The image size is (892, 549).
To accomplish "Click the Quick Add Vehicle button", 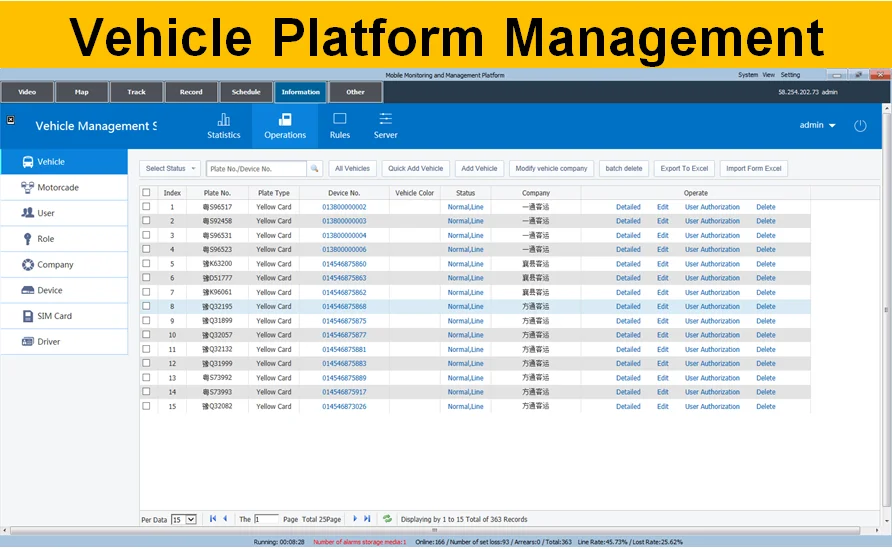I will pos(415,169).
